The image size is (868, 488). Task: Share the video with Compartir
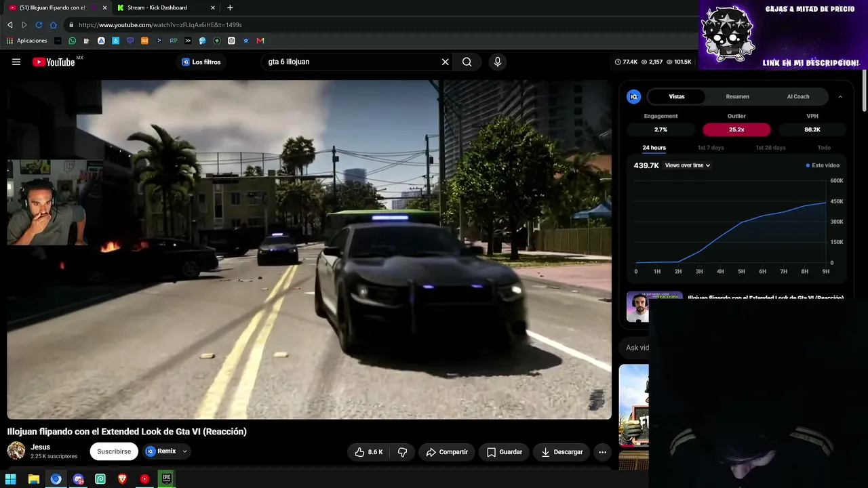pyautogui.click(x=446, y=452)
